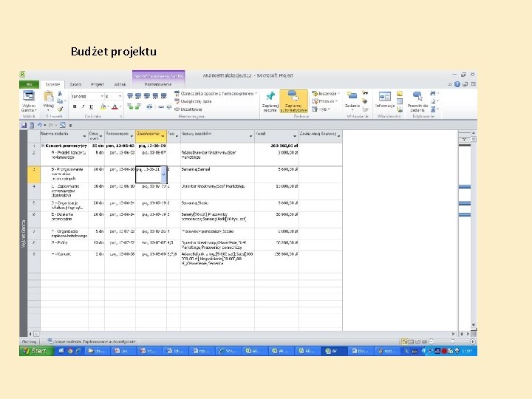The height and width of the screenshot is (399, 532).
Task: Open the Inspekcja dropdown
Action: pos(325,93)
